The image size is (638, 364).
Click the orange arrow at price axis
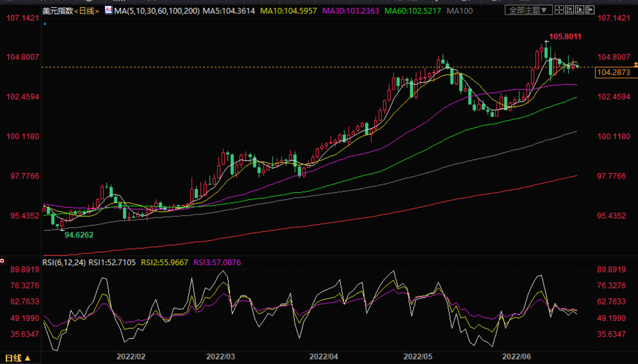coord(635,64)
